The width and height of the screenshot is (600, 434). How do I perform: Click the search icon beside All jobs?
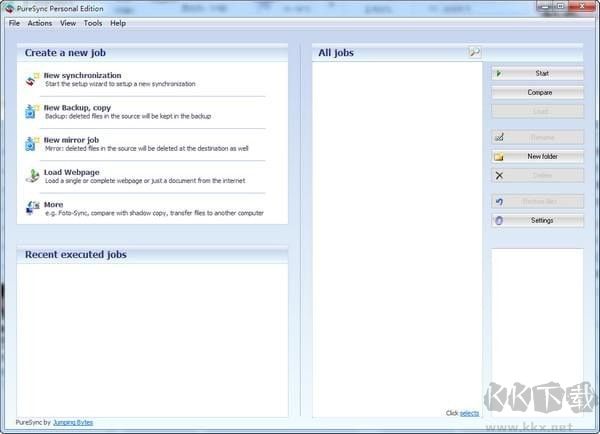point(474,52)
